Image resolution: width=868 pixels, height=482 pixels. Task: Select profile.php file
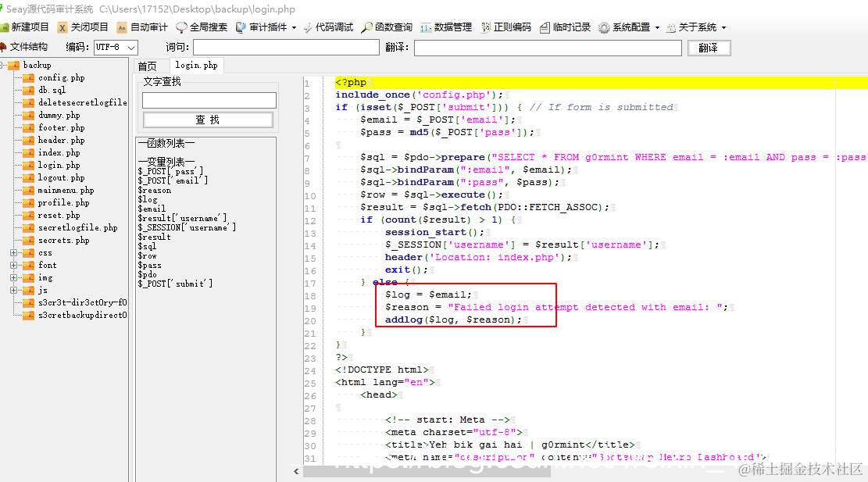63,203
